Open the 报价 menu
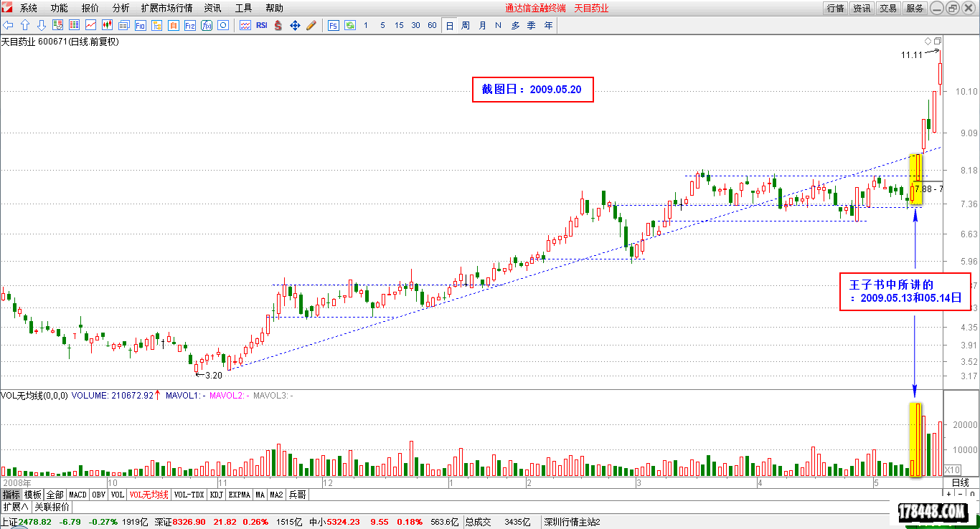980x529 pixels. (x=90, y=8)
